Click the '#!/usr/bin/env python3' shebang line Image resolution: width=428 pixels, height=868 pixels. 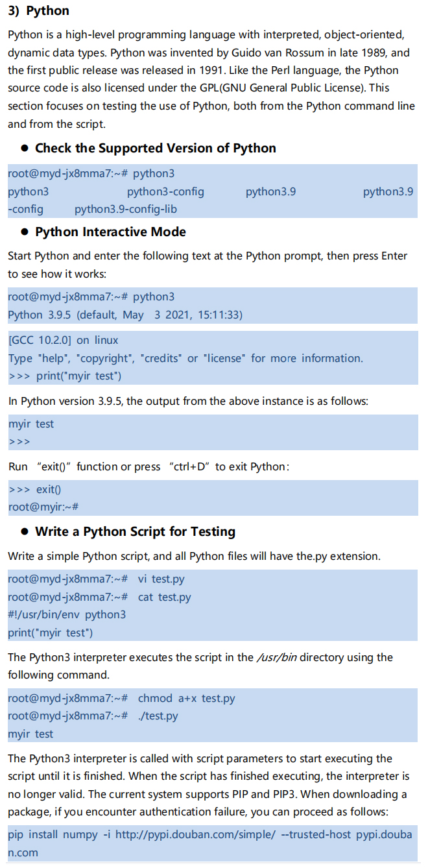click(67, 614)
